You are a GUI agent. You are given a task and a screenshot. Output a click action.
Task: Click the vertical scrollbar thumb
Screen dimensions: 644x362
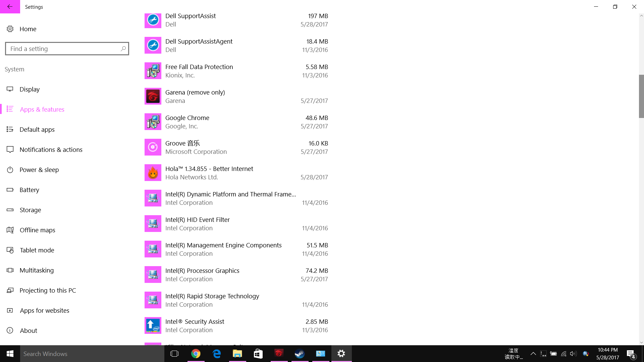coord(641,96)
